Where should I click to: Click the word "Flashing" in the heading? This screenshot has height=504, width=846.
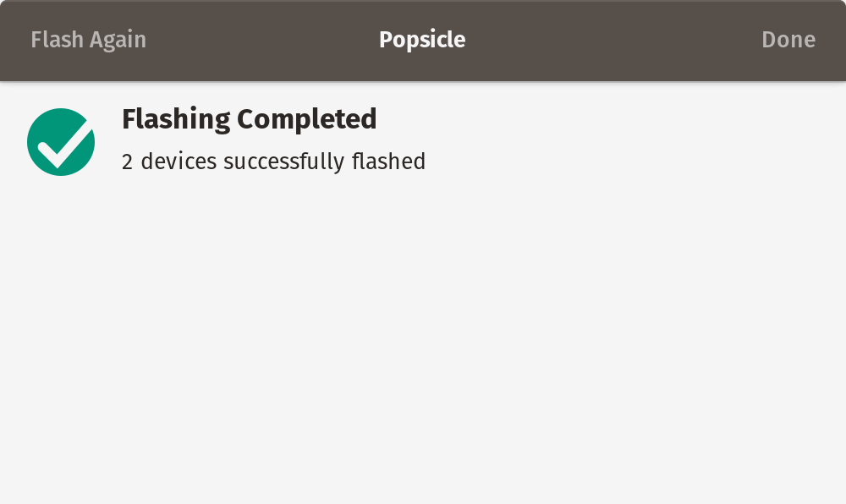tap(176, 119)
